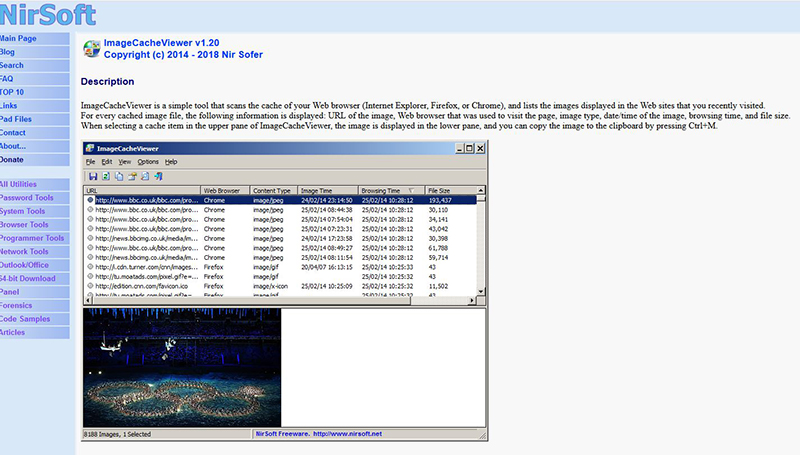
Task: Click the ImageCacheViewer logo icon beside the page title
Action: pos(92,49)
